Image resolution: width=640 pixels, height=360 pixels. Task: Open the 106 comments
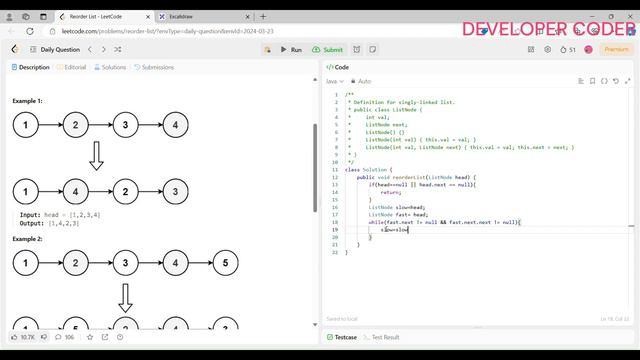pos(64,337)
